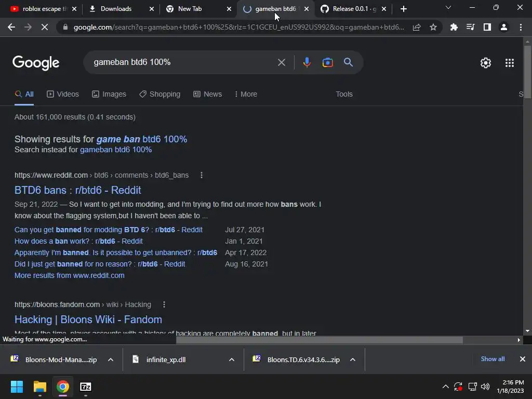
Task: Expand options for Bloons-Mod-Mana zip download
Action: click(111, 360)
